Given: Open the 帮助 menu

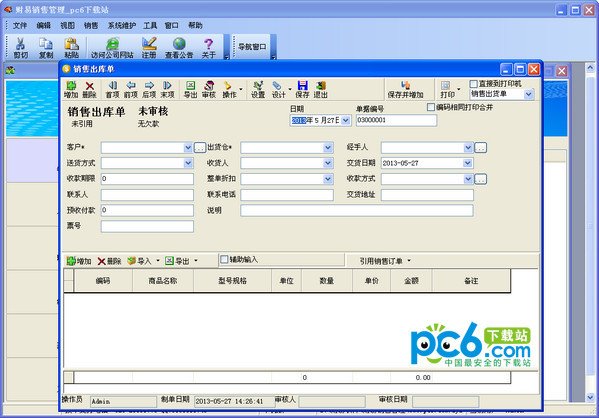Looking at the screenshot, I should point(195,26).
